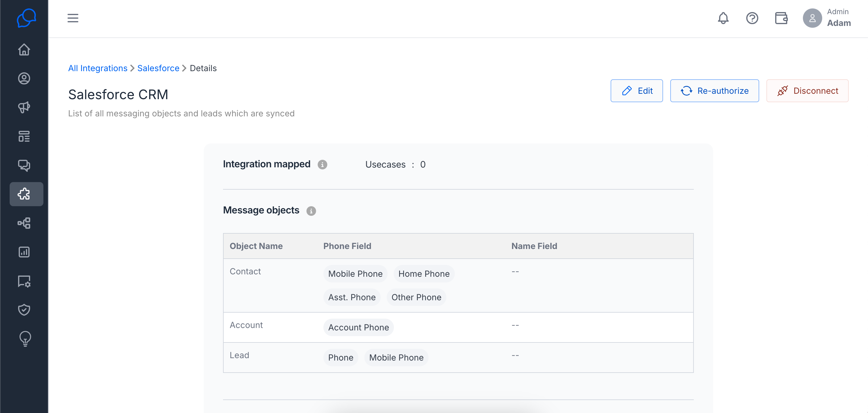
Task: Open the app logo home link
Action: tap(26, 18)
